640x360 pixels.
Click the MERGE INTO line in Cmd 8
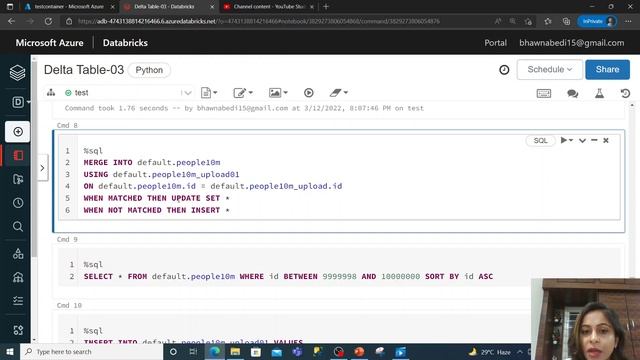pyautogui.click(x=152, y=162)
